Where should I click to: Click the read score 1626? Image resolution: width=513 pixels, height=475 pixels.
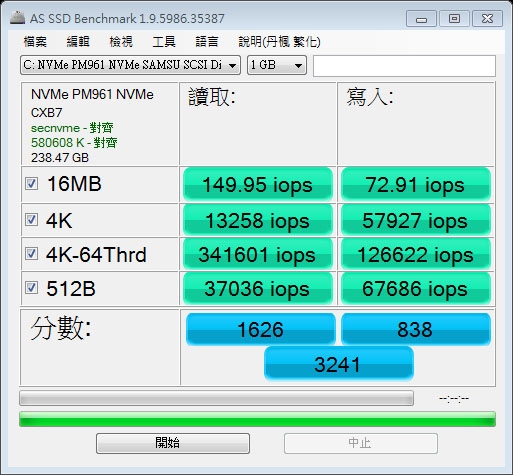(x=260, y=329)
